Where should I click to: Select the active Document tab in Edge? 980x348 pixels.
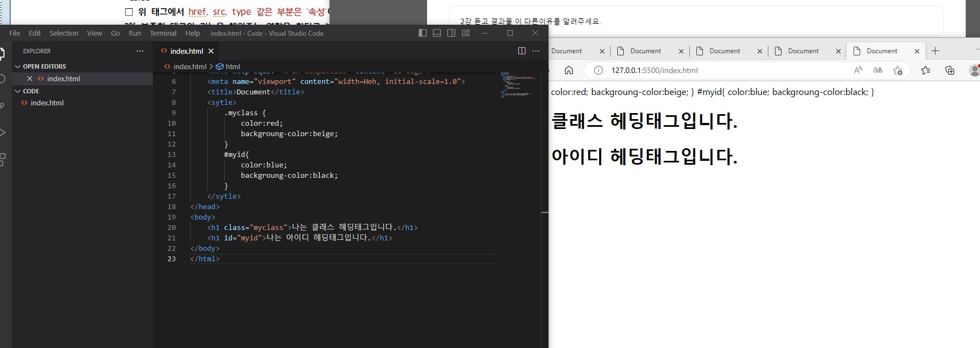[x=882, y=51]
